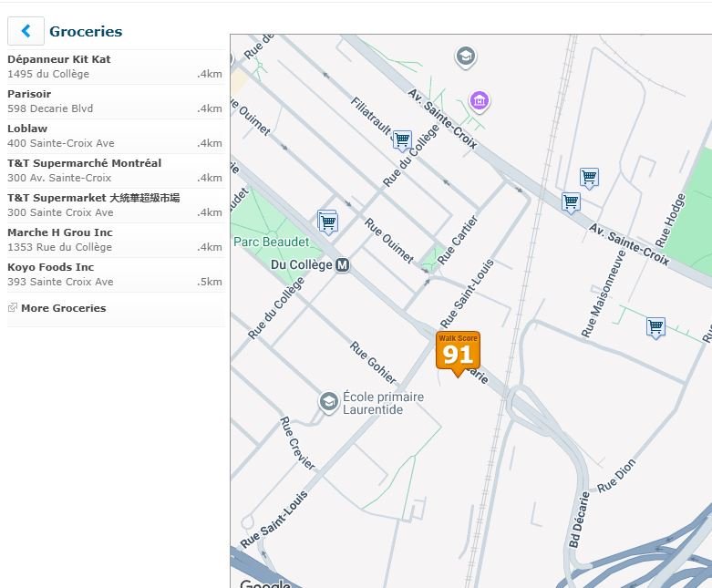Open Loblaw at 400 Sainte-Croix Ave
The height and width of the screenshot is (588, 712).
click(x=116, y=136)
